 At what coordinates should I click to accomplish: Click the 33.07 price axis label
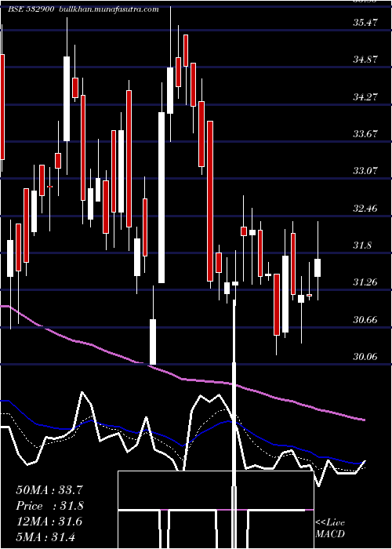(365, 171)
